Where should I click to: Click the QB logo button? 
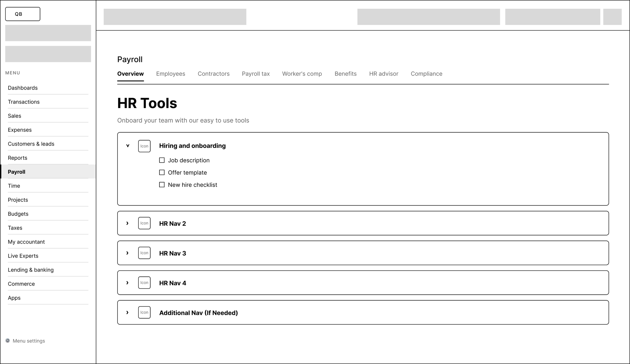[22, 14]
